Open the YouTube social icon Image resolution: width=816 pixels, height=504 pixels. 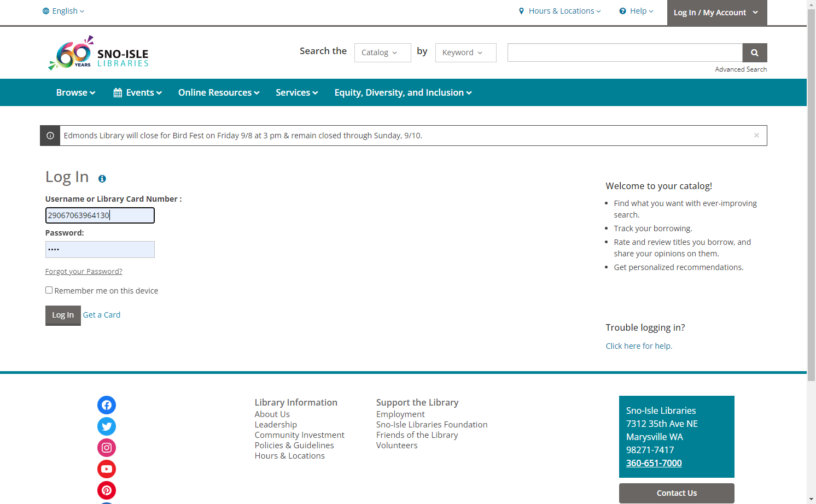tap(107, 469)
